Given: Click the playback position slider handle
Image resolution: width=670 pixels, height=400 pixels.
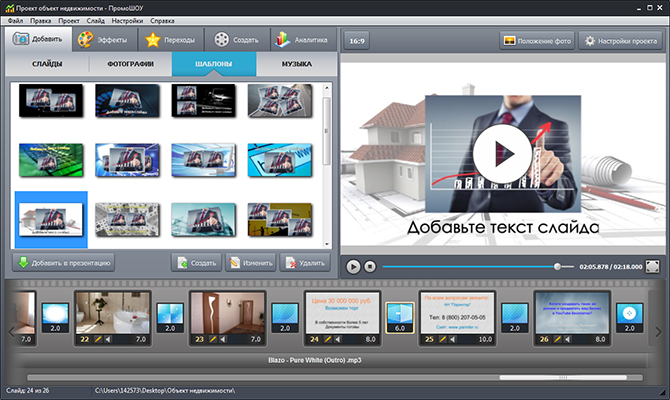Looking at the screenshot, I should pyautogui.click(x=558, y=267).
